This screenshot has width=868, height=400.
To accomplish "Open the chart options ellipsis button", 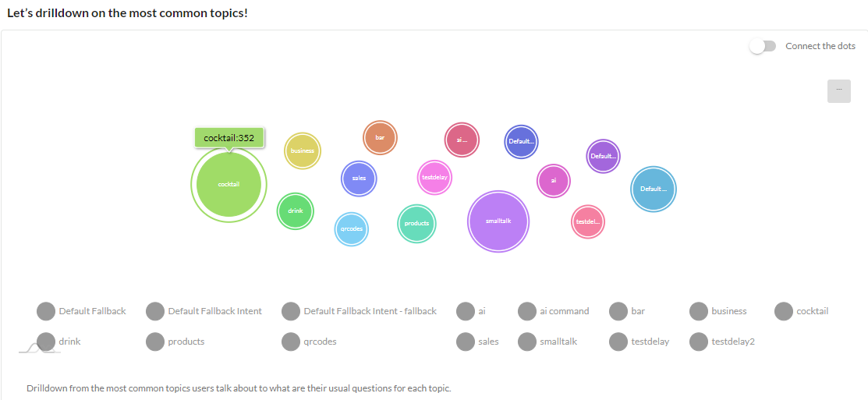I will click(838, 90).
